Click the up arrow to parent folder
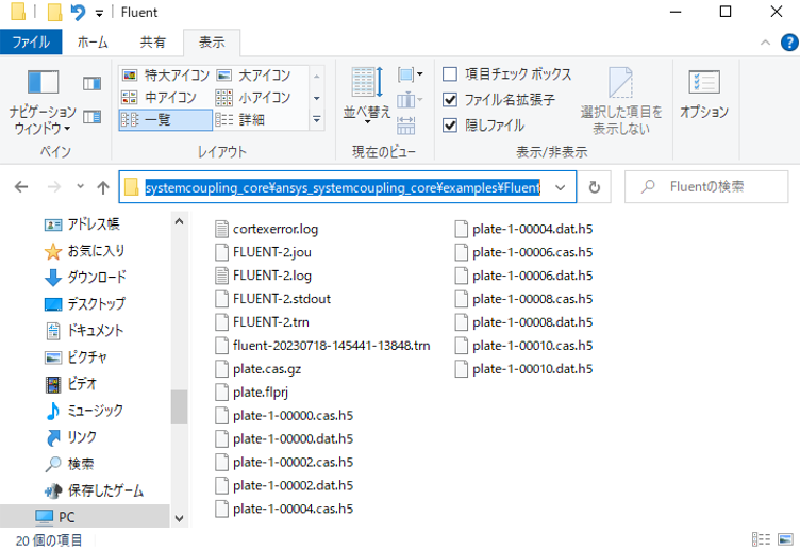Screen dimensions: 800x550 (x=103, y=187)
